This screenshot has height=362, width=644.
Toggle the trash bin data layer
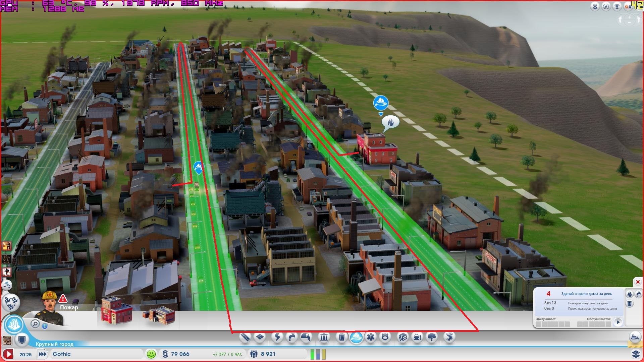click(x=630, y=304)
